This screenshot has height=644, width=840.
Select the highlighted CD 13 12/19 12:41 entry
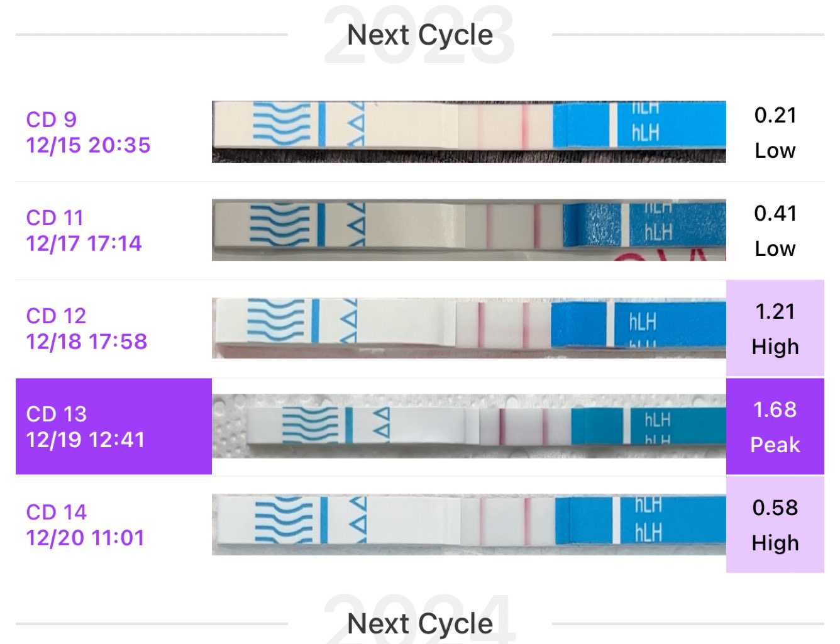[114, 426]
